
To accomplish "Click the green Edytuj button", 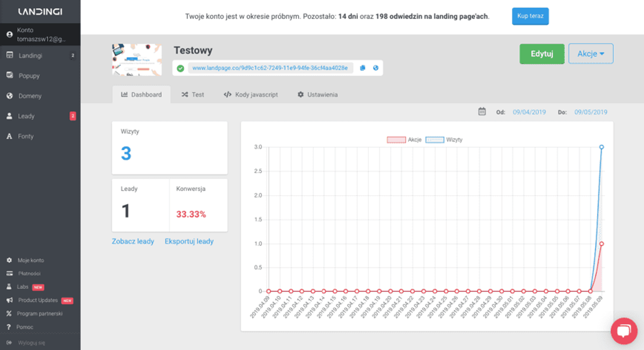I will [x=542, y=54].
